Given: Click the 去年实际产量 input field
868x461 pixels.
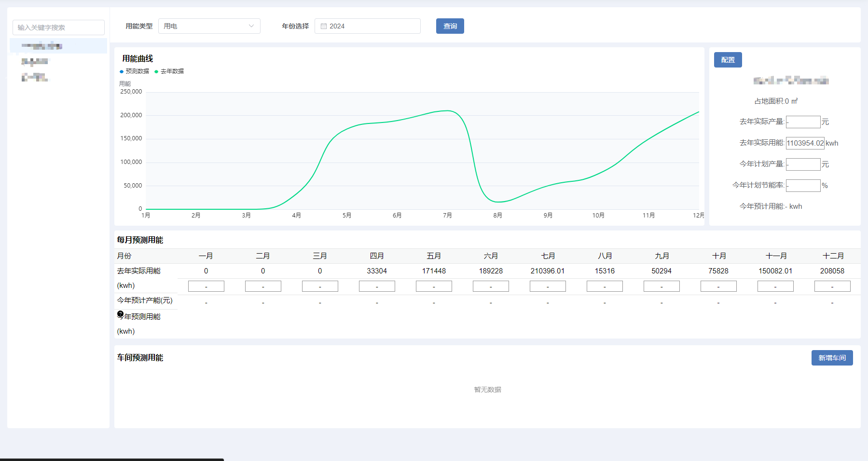Looking at the screenshot, I should click(x=803, y=122).
